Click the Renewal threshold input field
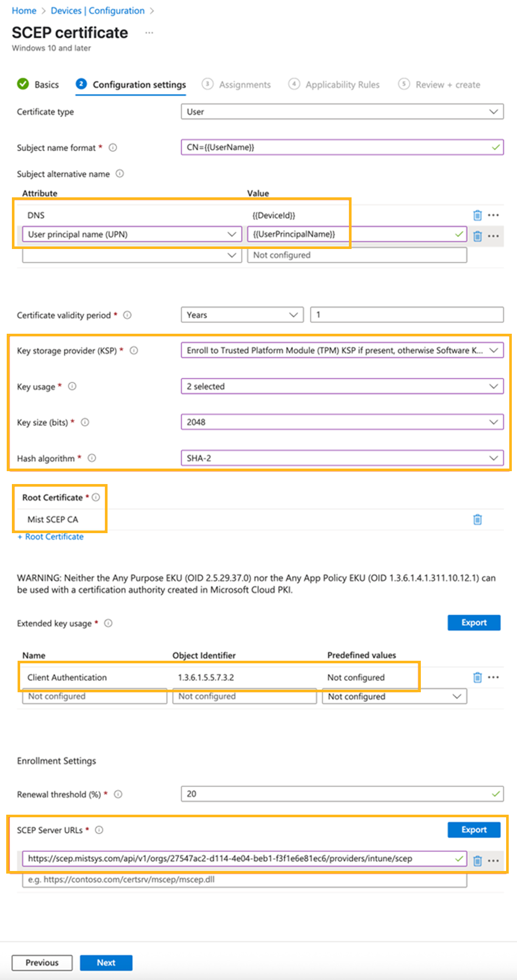 coord(336,794)
